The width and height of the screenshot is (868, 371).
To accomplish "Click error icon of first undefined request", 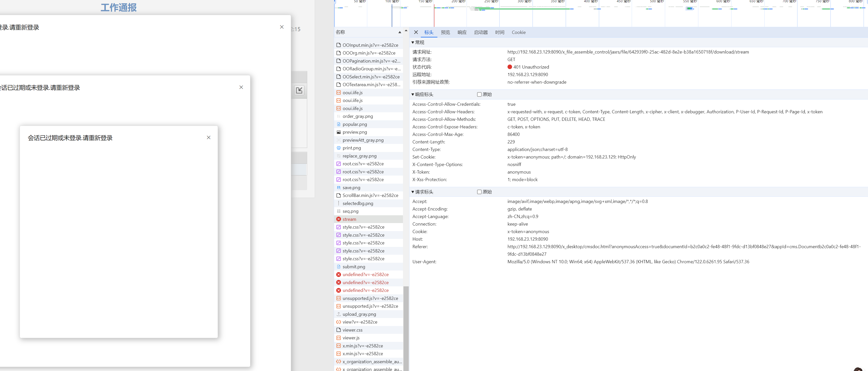I will click(x=339, y=274).
